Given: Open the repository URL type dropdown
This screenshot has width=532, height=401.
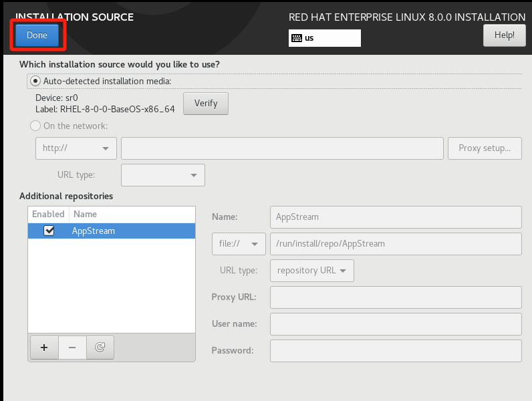Looking at the screenshot, I should [311, 271].
